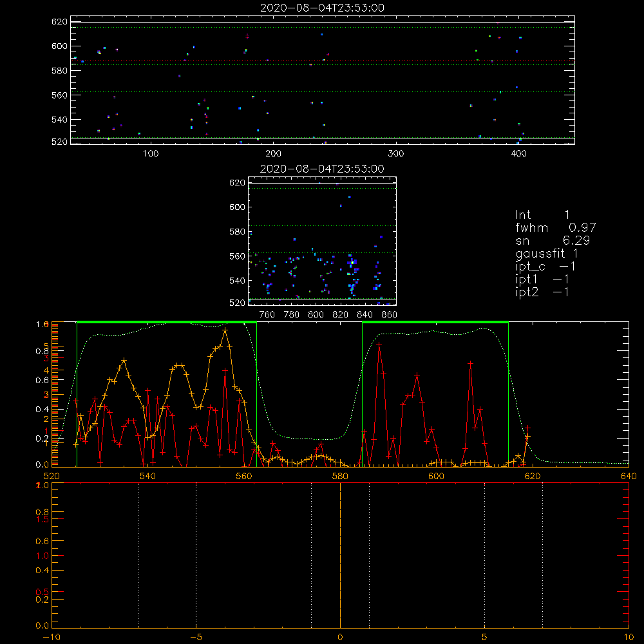Select the 'sn 6.29' readout line
Screen dimensions: 644x644
click(553, 240)
